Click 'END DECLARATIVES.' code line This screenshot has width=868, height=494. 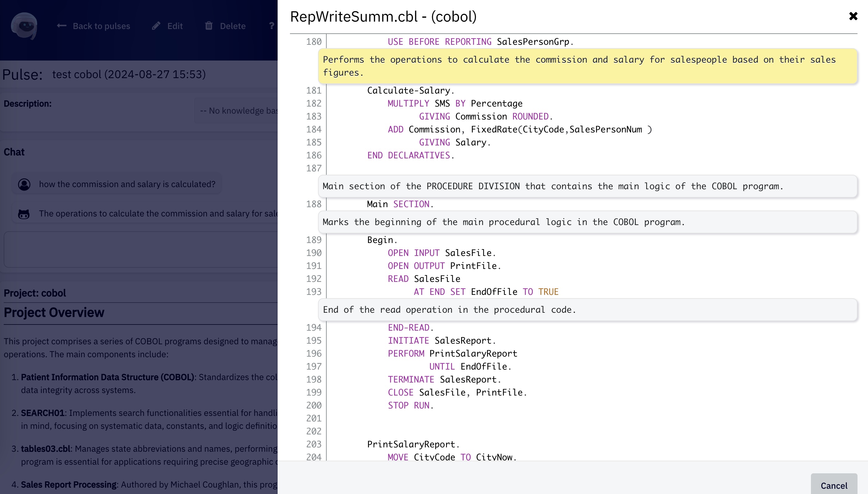pos(411,155)
